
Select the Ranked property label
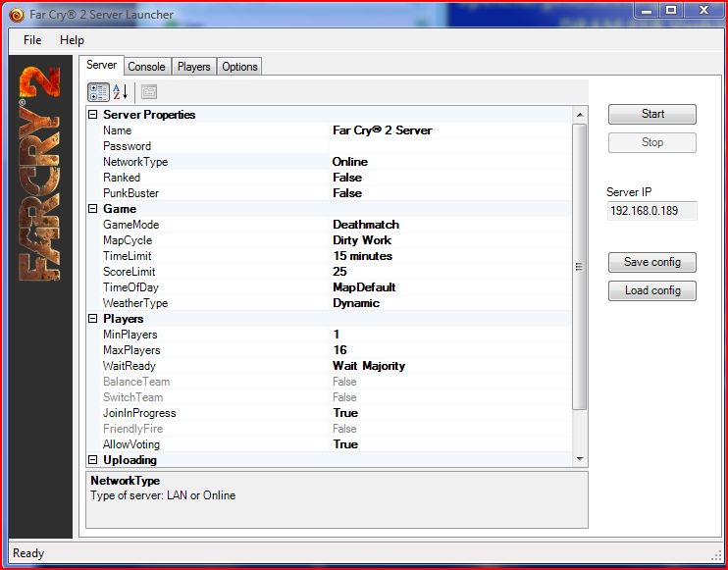pos(122,178)
